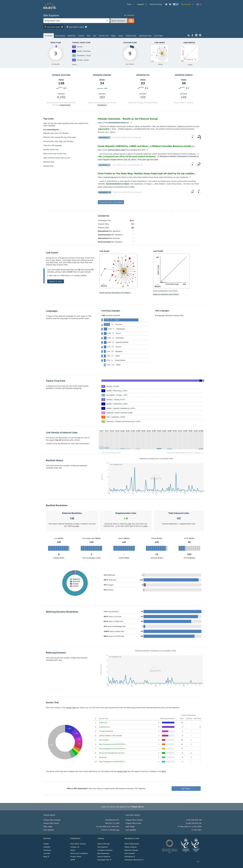Click the Citation Flow dial showing 9

pyautogui.click(x=130, y=53)
